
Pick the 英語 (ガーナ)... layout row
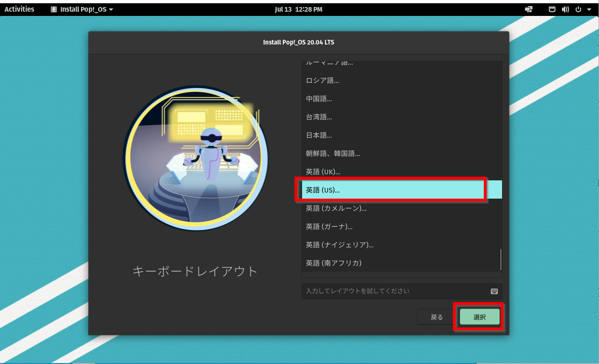coord(402,226)
